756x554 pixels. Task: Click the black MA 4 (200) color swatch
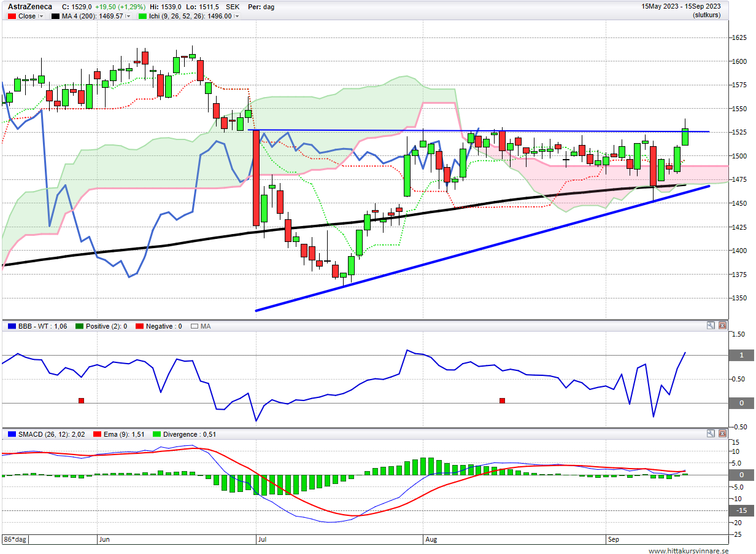click(x=56, y=17)
